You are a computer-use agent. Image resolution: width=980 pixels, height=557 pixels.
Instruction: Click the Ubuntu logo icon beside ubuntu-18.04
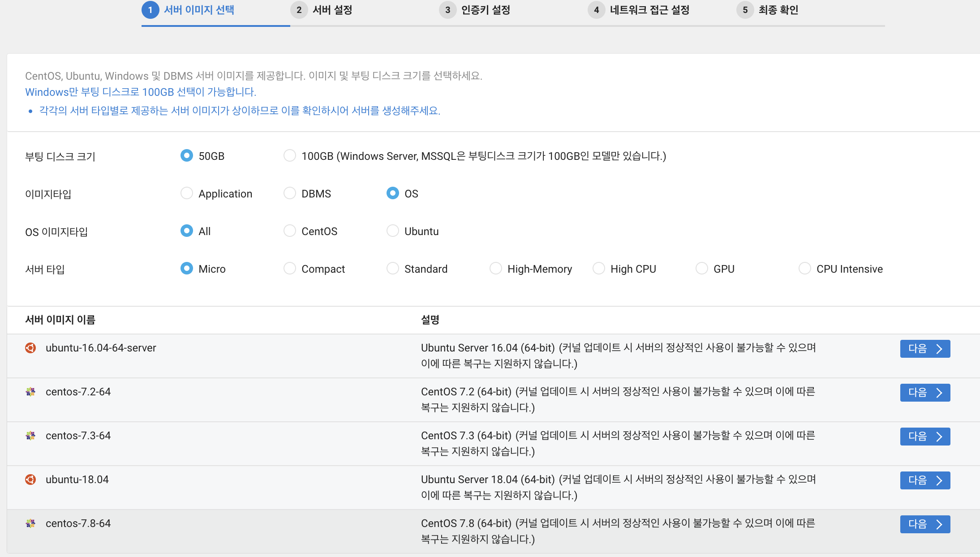[x=30, y=480]
